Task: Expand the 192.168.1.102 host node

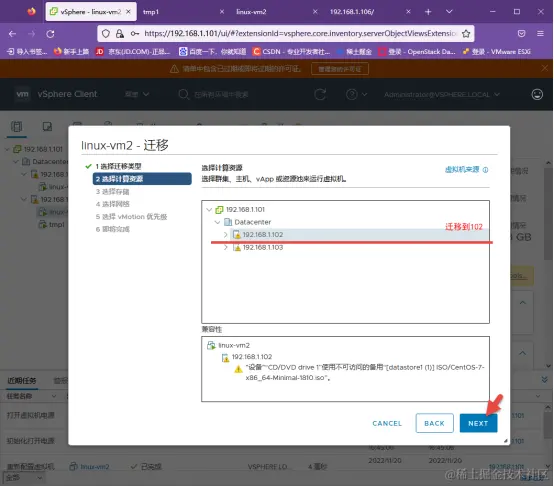Action: click(x=225, y=235)
